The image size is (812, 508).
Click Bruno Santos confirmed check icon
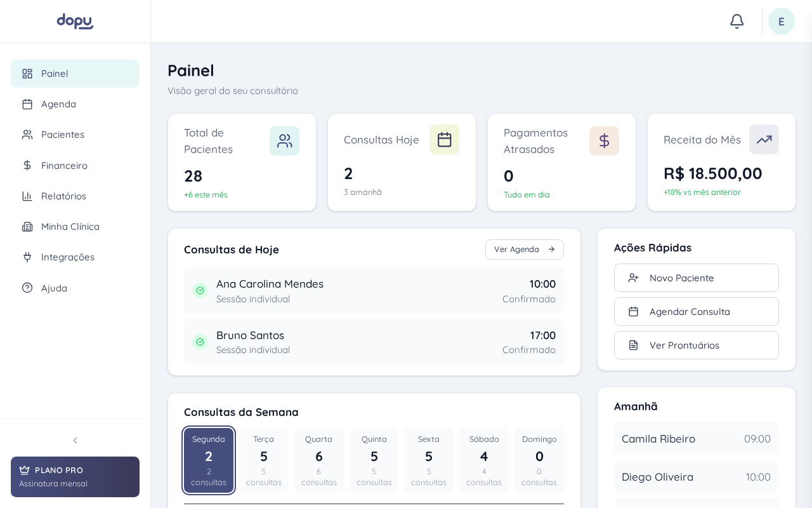click(200, 342)
